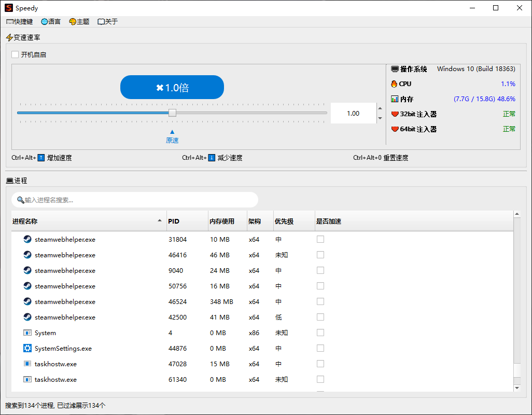This screenshot has width=532, height=415.
Task: Focus the process name search field
Action: pyautogui.click(x=135, y=200)
